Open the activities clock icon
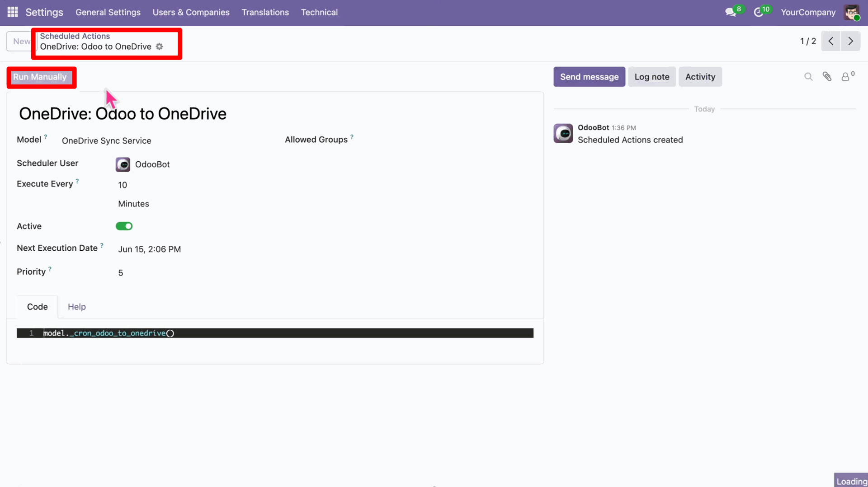 click(x=759, y=12)
